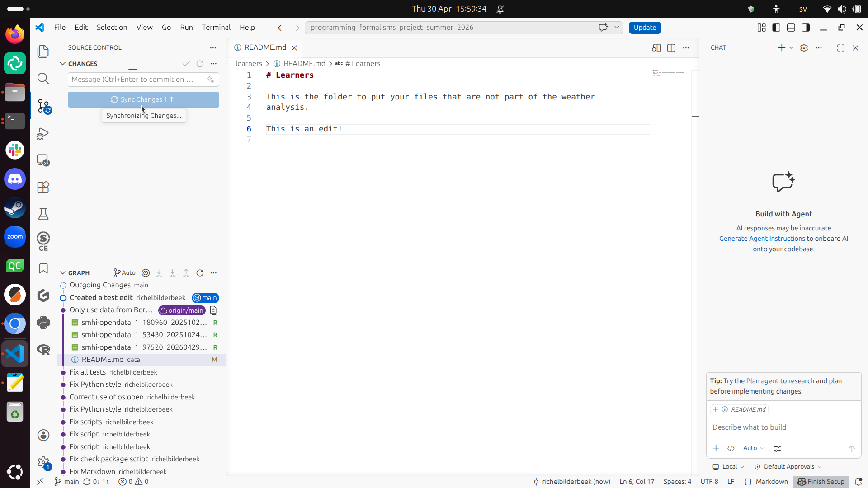Open the Local session target dropdown

(728, 467)
